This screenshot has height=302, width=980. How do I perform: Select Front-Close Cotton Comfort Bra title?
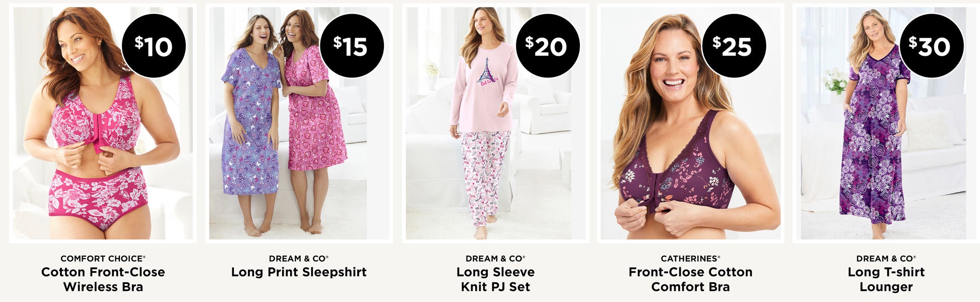point(690,279)
